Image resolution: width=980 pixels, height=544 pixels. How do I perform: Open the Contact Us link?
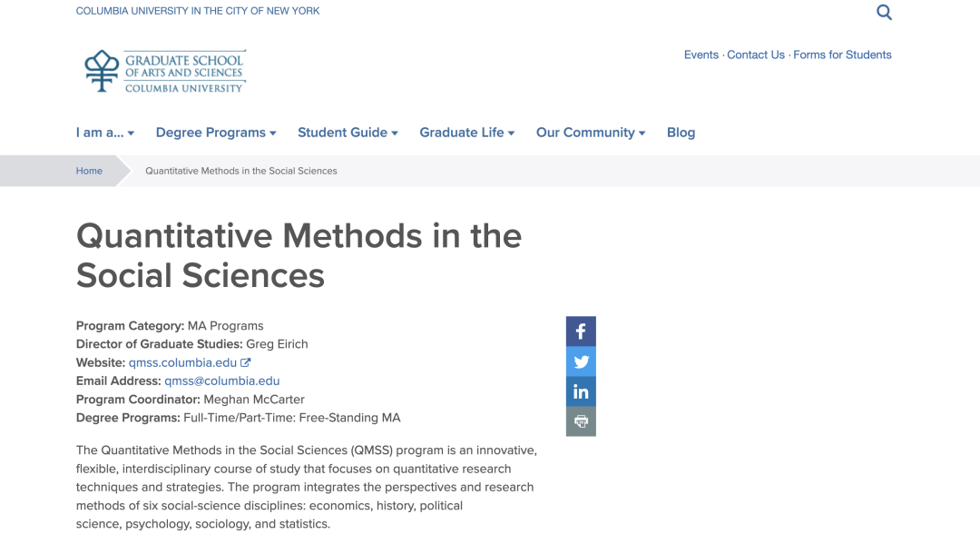pyautogui.click(x=756, y=55)
